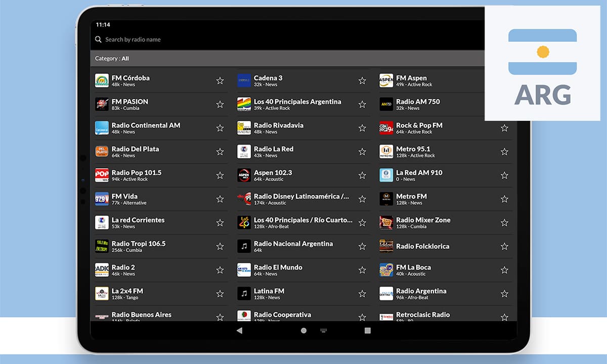Tap Radio Nacional Argentina music note icon
Image resolution: width=607 pixels, height=364 pixels.
244,246
